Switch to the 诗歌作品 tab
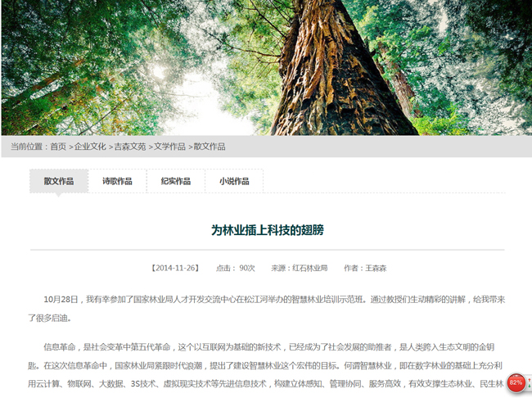The height and width of the screenshot is (398, 532). pos(117,181)
